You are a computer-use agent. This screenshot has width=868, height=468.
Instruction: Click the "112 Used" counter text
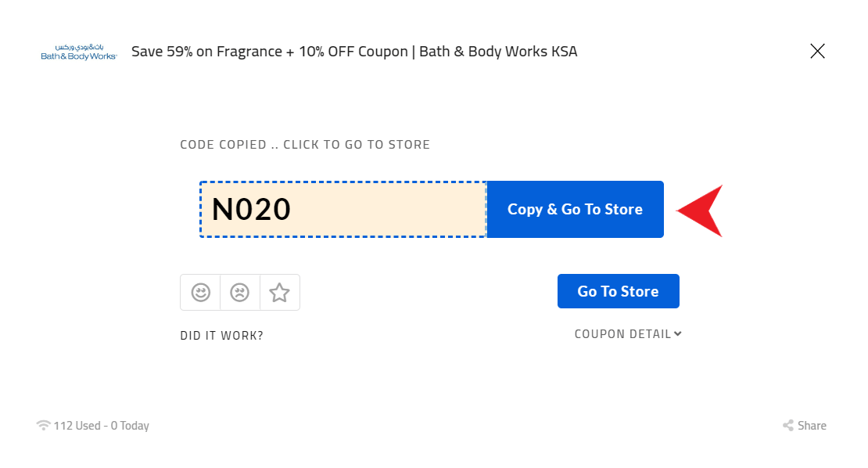[x=77, y=426]
